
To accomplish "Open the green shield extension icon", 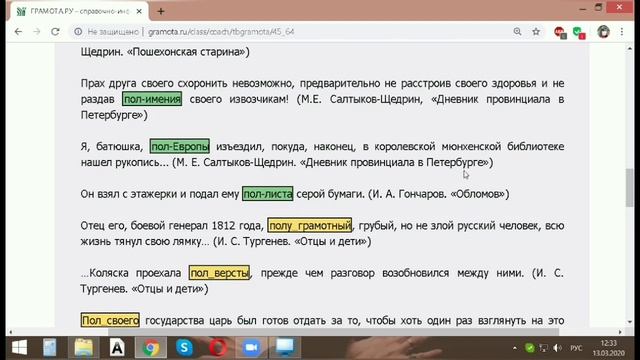I will click(x=579, y=32).
